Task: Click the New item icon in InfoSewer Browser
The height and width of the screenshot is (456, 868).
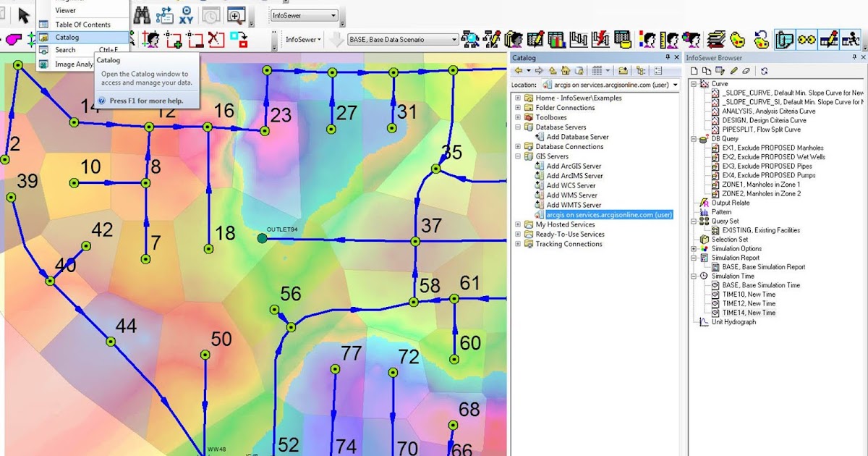Action: (x=694, y=70)
